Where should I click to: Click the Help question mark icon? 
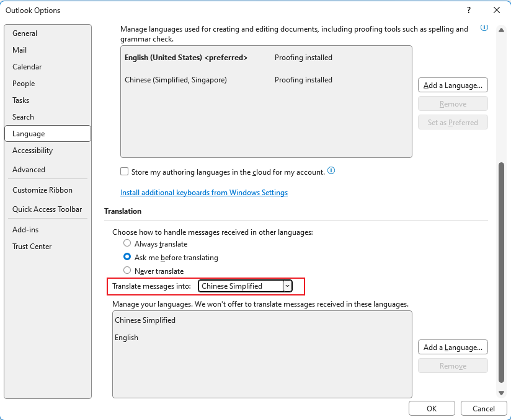coord(468,10)
